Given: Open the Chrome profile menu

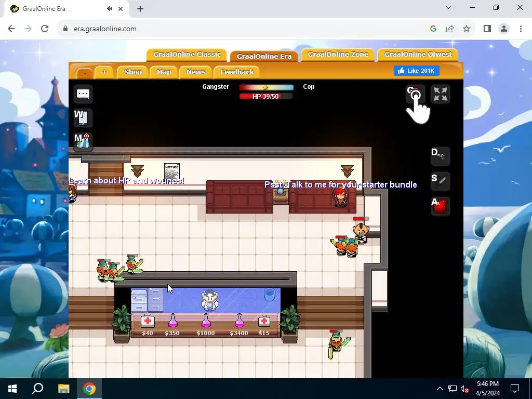Looking at the screenshot, I should 504,29.
